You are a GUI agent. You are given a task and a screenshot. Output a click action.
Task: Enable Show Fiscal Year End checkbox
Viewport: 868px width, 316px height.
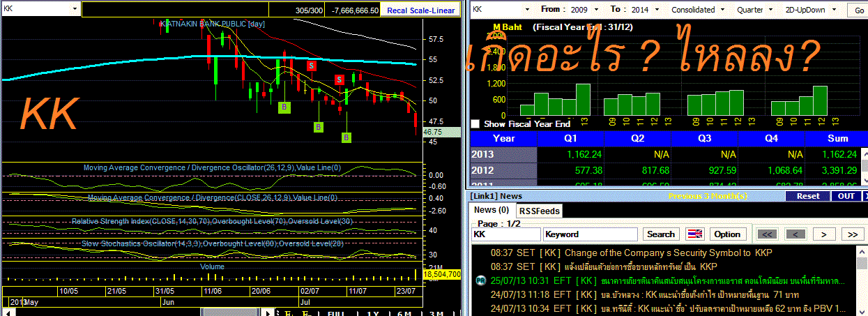click(x=475, y=123)
